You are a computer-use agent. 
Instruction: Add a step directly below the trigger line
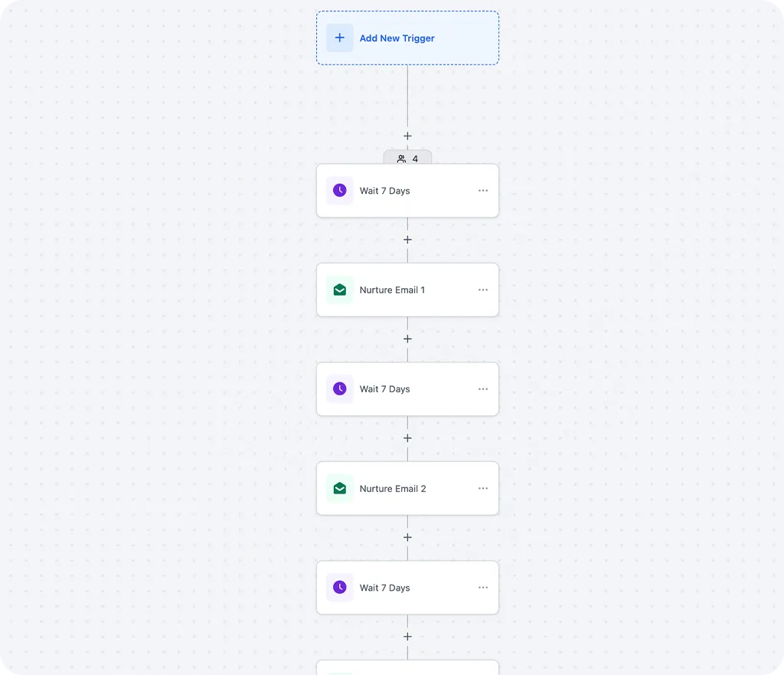pos(407,136)
